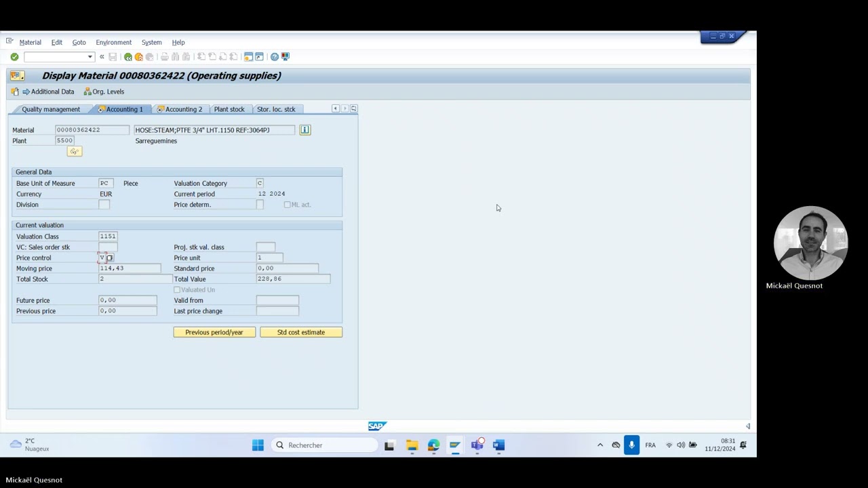Click the Material number field 00080362422
The image size is (868, 488).
92,129
